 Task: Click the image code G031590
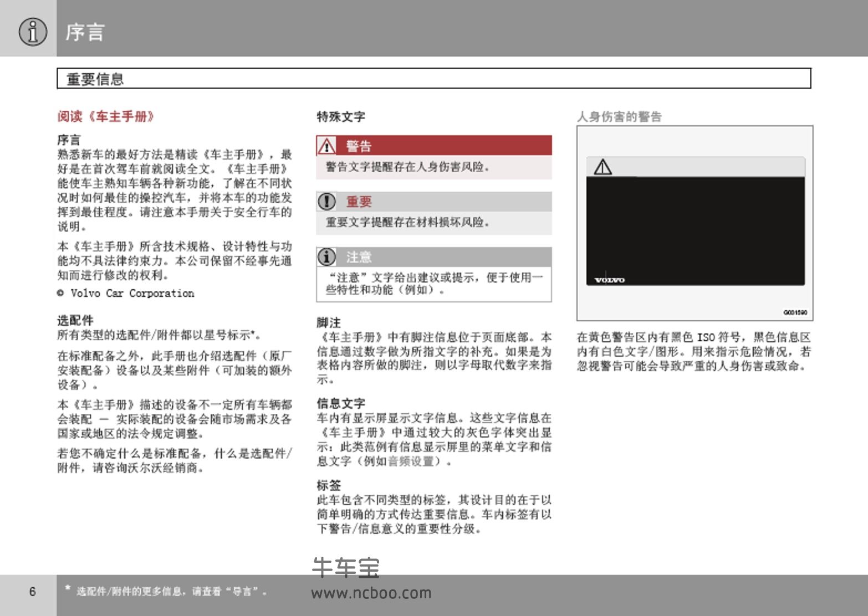pyautogui.click(x=795, y=312)
